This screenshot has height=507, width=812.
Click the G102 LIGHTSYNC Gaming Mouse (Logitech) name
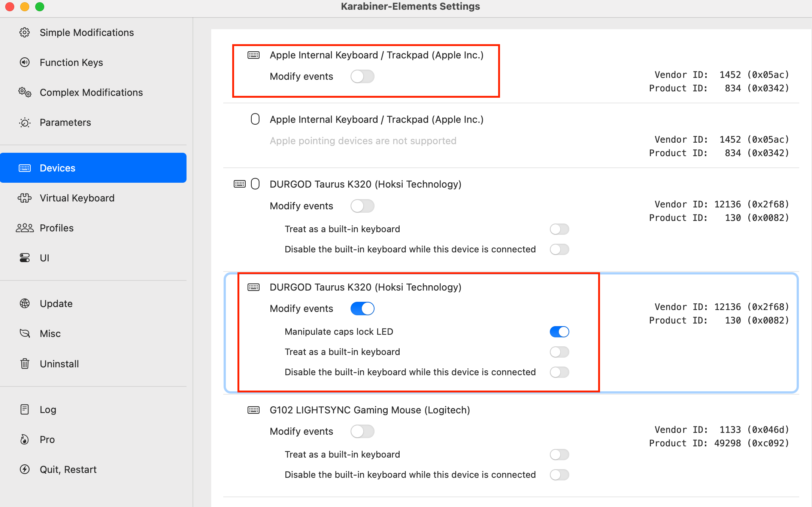tap(370, 410)
